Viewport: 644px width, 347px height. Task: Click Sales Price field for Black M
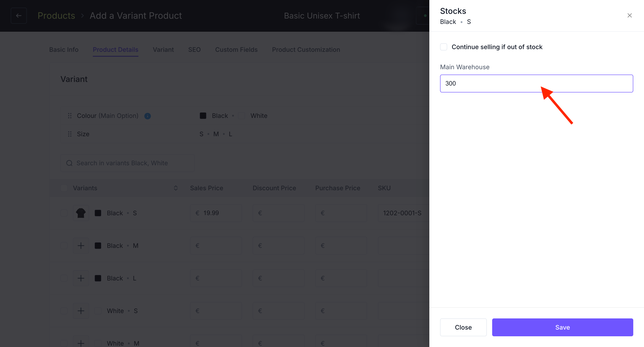(x=216, y=246)
